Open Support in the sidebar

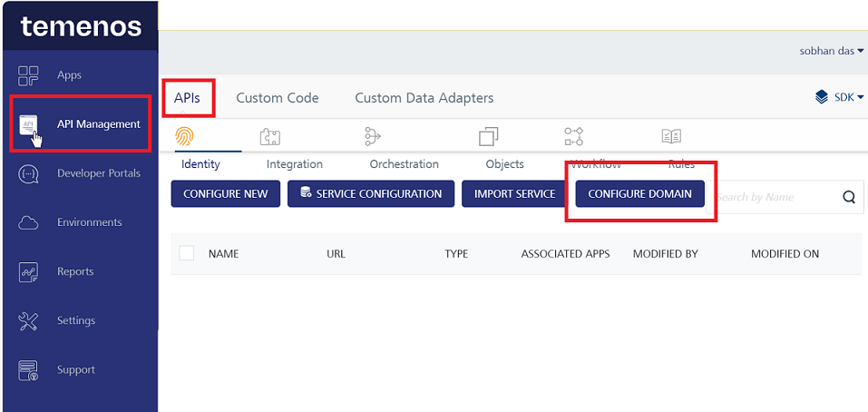pyautogui.click(x=76, y=370)
